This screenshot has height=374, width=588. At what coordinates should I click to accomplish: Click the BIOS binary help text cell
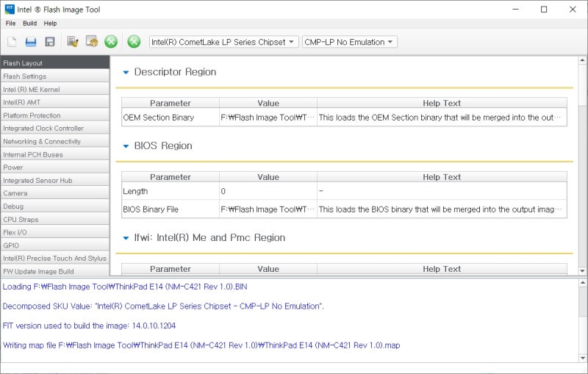[x=442, y=209]
